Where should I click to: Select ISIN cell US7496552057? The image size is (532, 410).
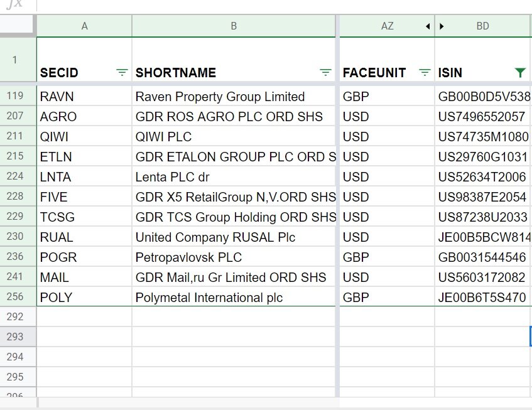[x=482, y=116]
